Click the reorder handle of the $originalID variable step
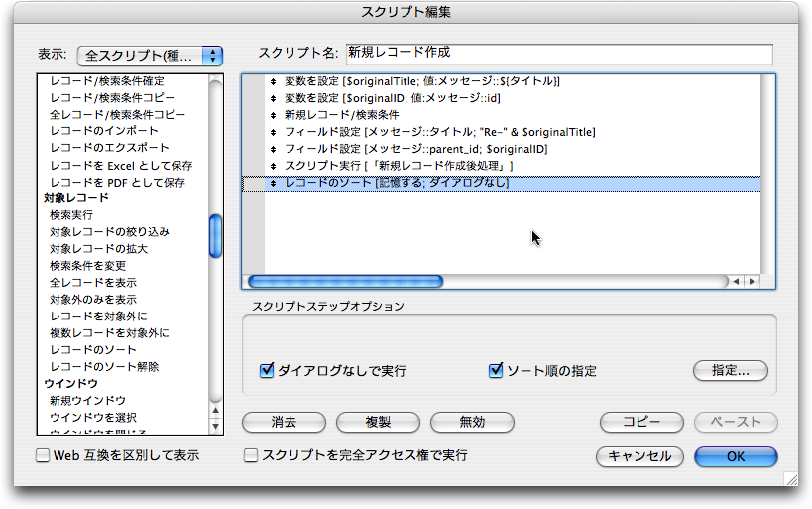Viewport: 812px width, 509px height. pos(273,98)
